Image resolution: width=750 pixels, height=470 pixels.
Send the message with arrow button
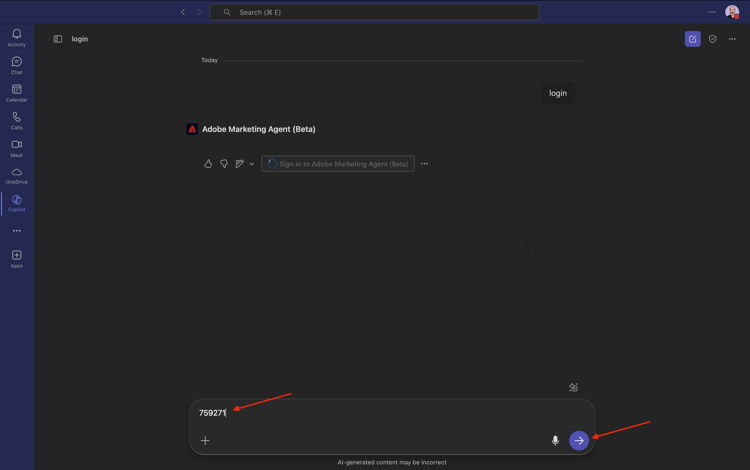click(579, 440)
